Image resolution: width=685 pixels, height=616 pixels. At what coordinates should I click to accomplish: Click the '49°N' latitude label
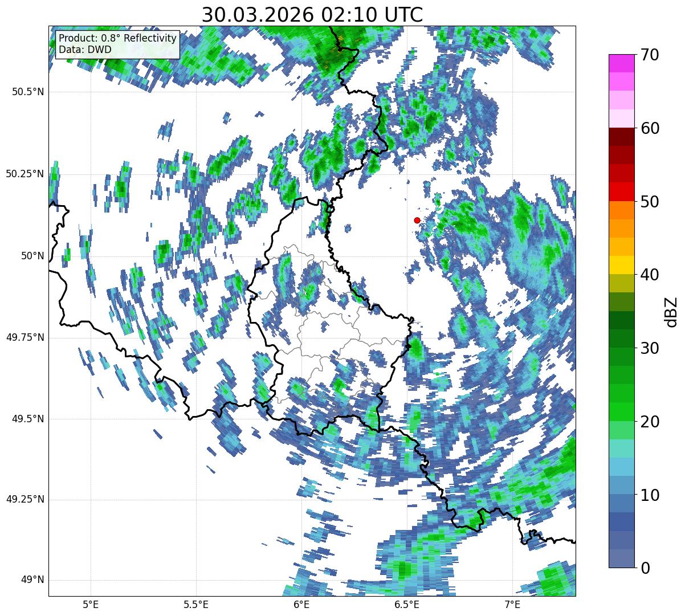point(32,580)
